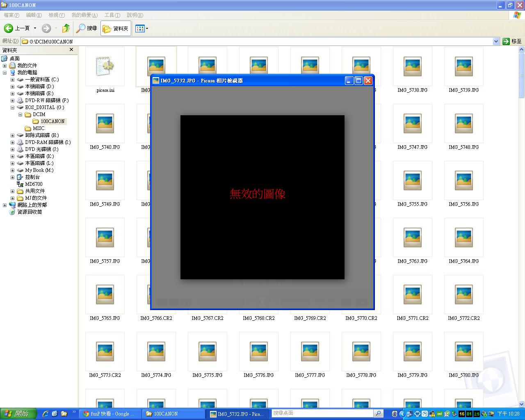Select IMG_5738.JPG thumbnail icon

(413, 66)
